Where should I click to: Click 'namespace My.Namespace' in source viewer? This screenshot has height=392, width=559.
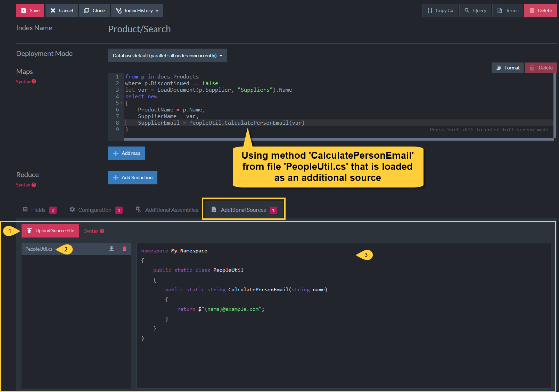click(174, 251)
